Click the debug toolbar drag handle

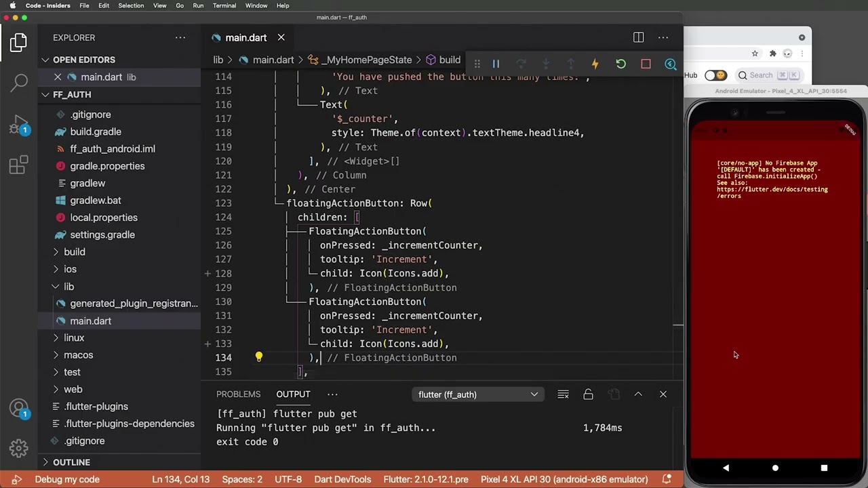(x=477, y=64)
